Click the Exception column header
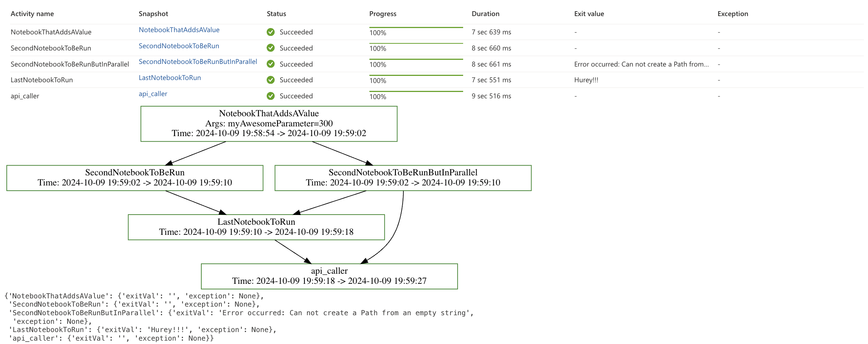Screen dimensions: 868x344 732,14
